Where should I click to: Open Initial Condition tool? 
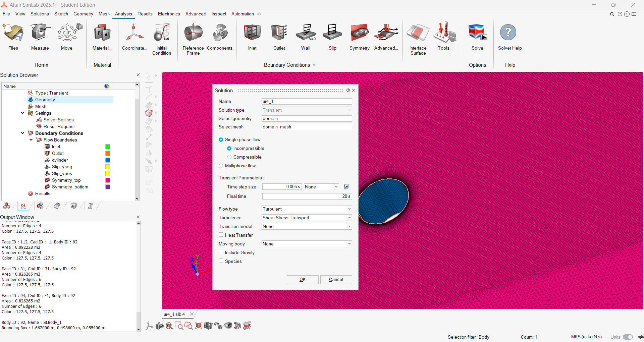point(162,39)
